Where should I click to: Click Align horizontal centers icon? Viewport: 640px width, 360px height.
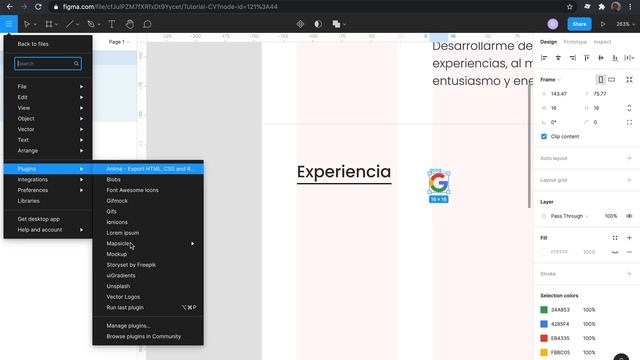pos(558,58)
